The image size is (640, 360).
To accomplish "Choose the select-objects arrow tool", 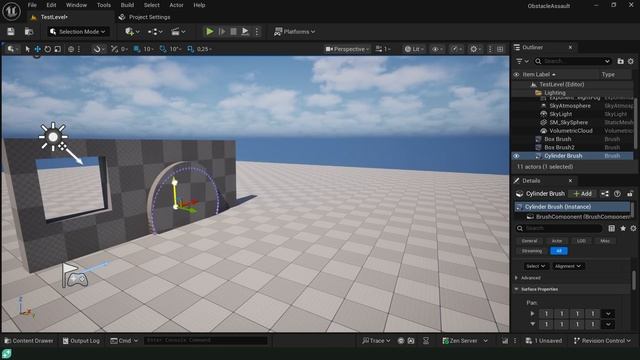I will [x=27, y=49].
